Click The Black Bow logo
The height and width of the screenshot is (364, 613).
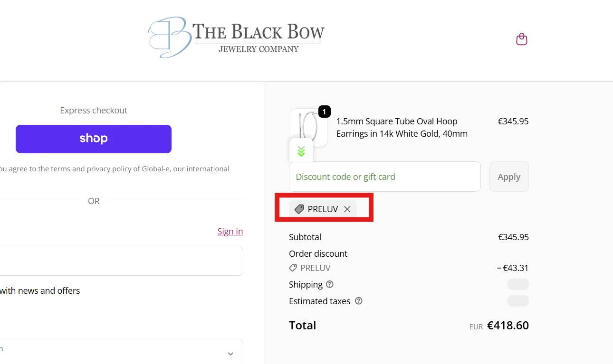pyautogui.click(x=236, y=37)
